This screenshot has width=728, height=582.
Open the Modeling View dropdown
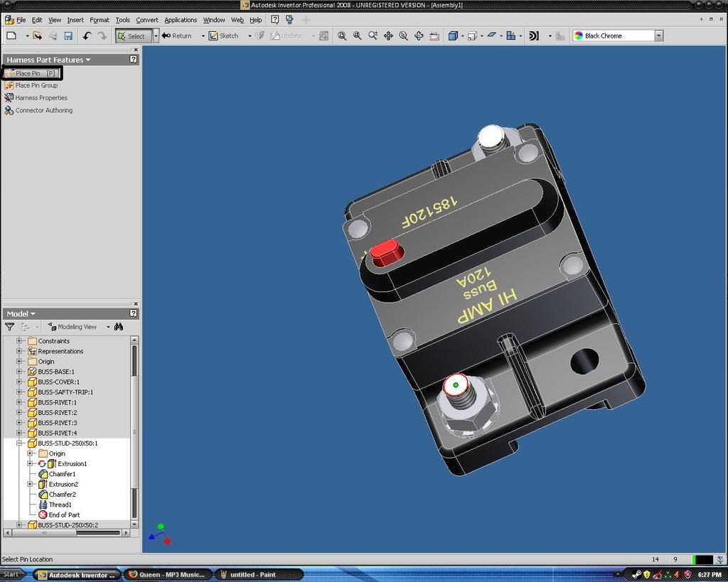click(108, 327)
